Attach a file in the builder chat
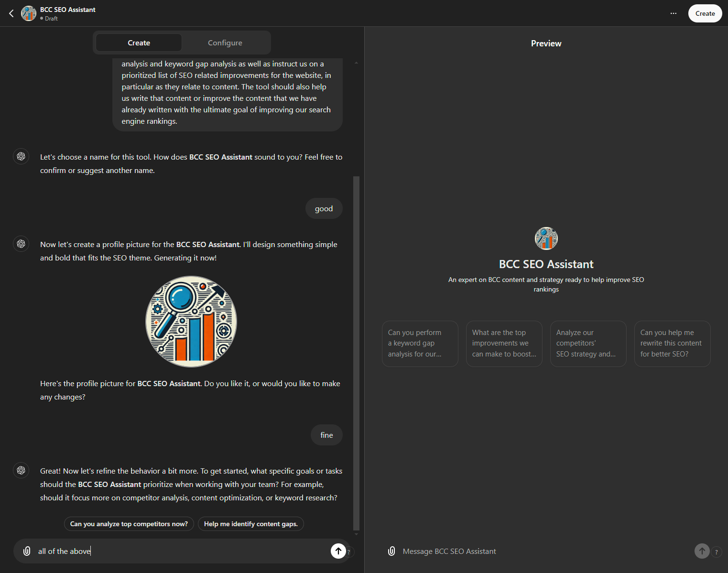This screenshot has width=728, height=573. (27, 551)
